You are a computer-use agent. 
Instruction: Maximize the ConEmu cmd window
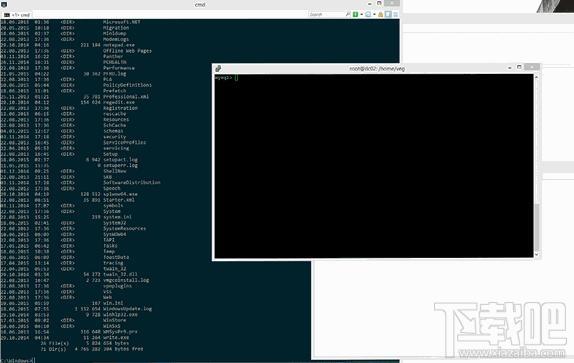tap(379, 3)
